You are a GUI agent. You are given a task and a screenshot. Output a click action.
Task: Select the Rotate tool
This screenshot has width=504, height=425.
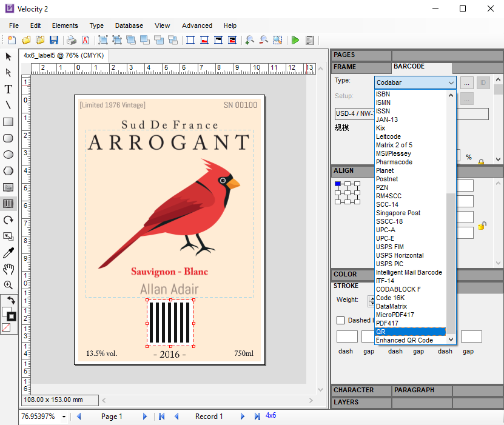[x=8, y=220]
